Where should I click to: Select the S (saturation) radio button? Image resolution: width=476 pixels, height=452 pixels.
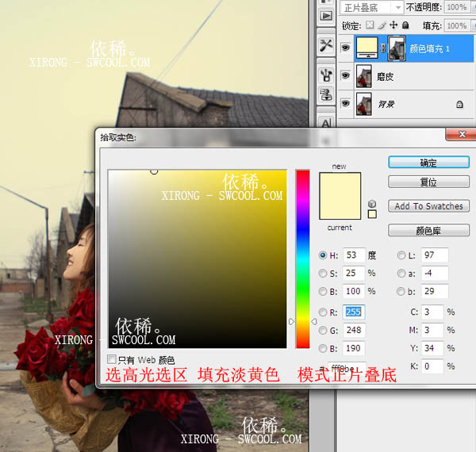tap(322, 274)
